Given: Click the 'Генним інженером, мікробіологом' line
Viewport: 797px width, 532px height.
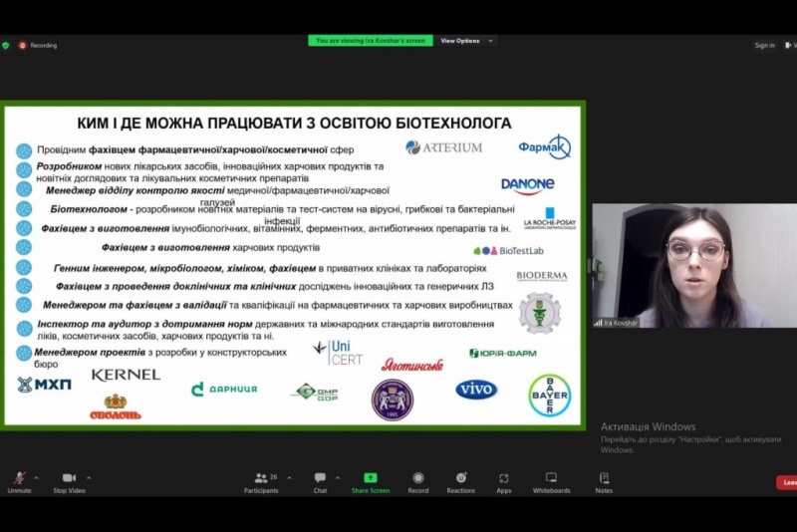Looking at the screenshot, I should pos(270,268).
